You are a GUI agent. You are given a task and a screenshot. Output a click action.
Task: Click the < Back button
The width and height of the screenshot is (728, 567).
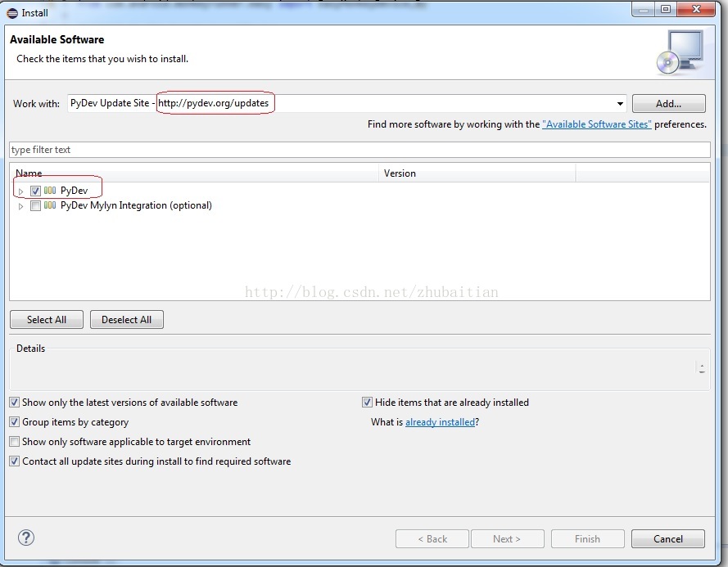(432, 538)
